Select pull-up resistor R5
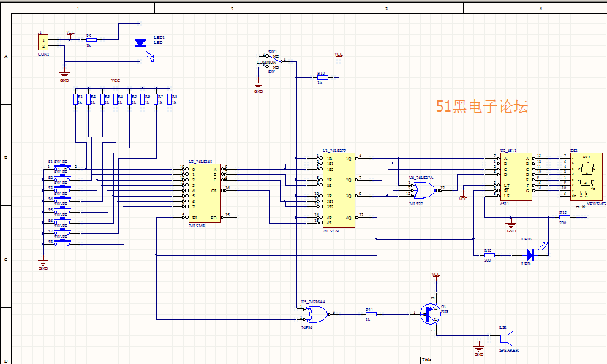Screen dimensions: 607x364 [129, 99]
